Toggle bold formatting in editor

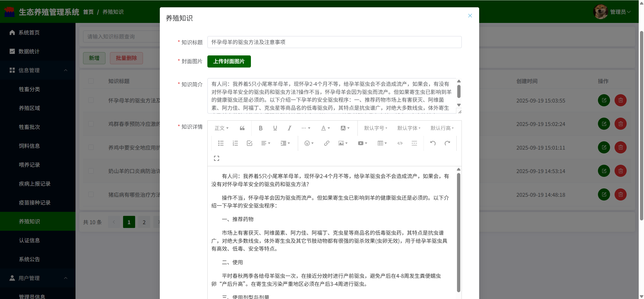[x=260, y=128]
